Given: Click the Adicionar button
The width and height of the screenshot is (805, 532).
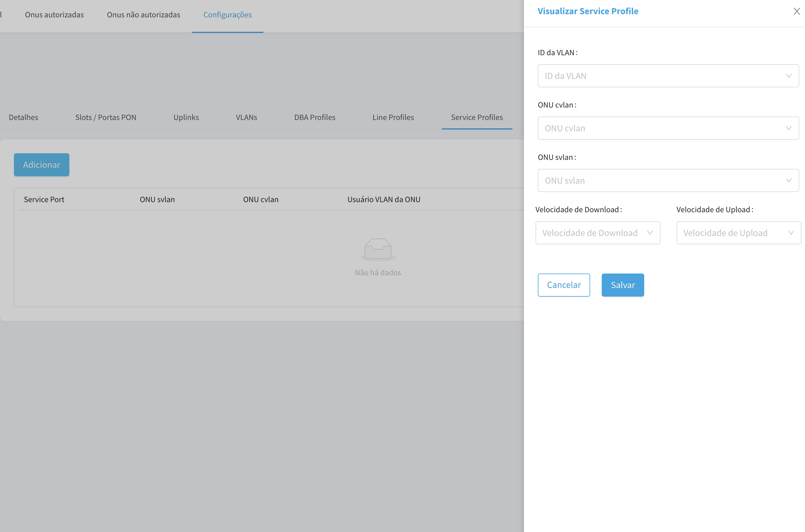Looking at the screenshot, I should click(41, 165).
